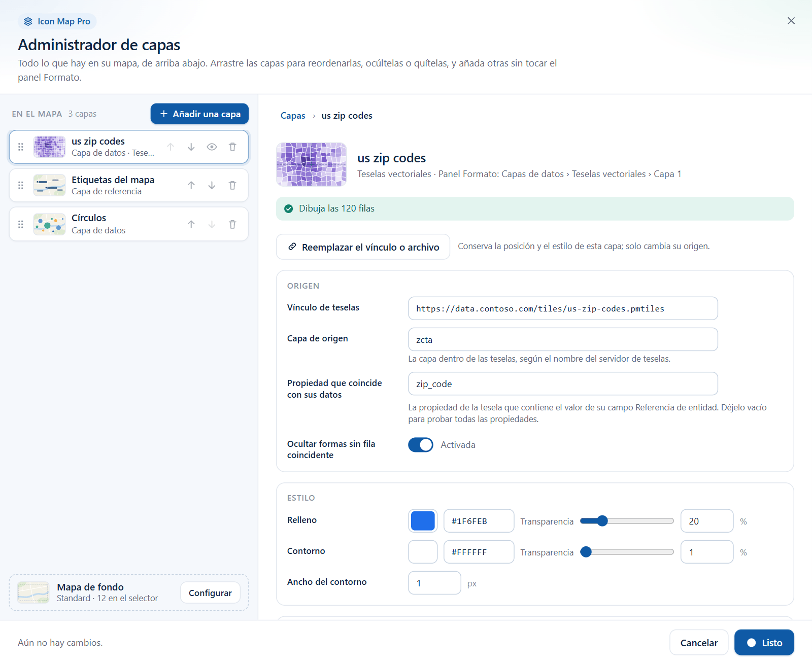
Task: Edit the Capa de origen field
Action: click(563, 339)
